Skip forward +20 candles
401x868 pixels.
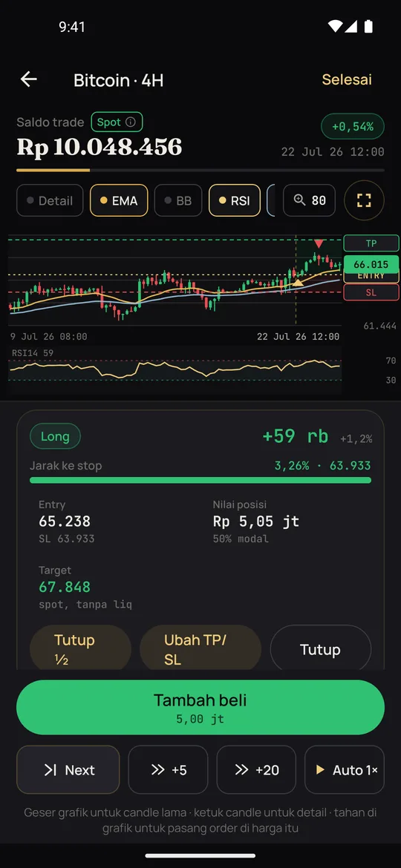coord(256,769)
